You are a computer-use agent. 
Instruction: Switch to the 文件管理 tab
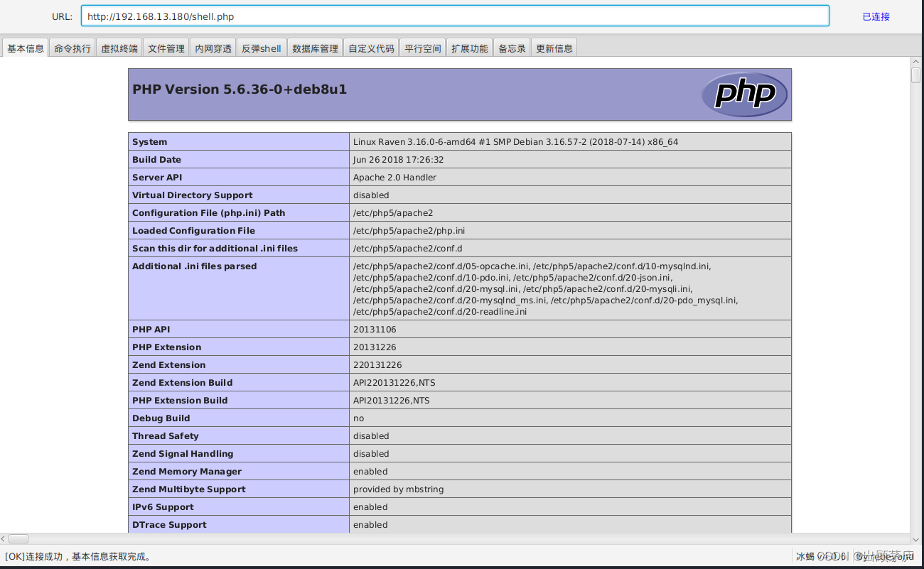pyautogui.click(x=166, y=48)
